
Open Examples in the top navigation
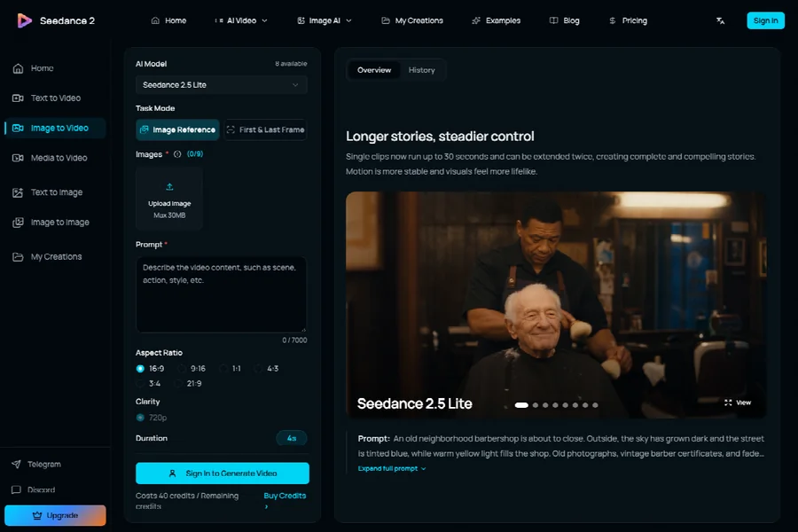[497, 20]
